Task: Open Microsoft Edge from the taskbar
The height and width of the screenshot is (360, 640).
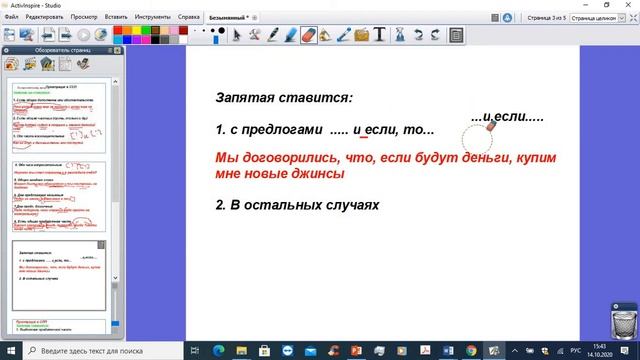Action: [218, 351]
